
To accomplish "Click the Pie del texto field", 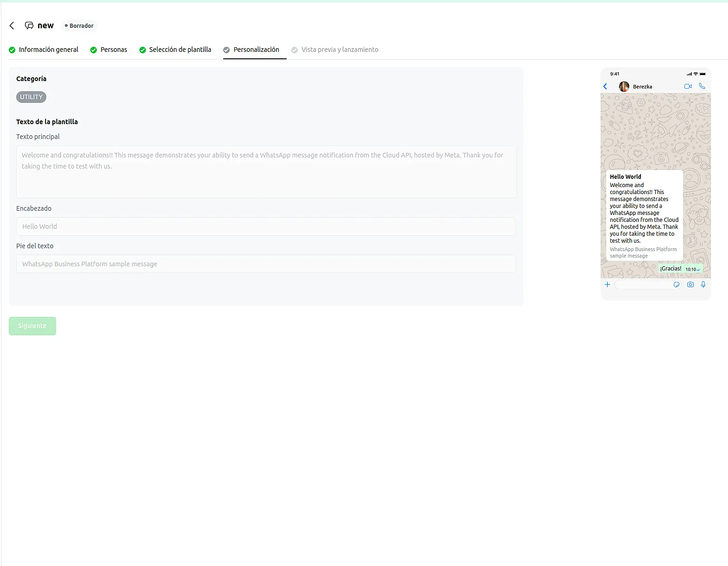I will click(x=266, y=264).
